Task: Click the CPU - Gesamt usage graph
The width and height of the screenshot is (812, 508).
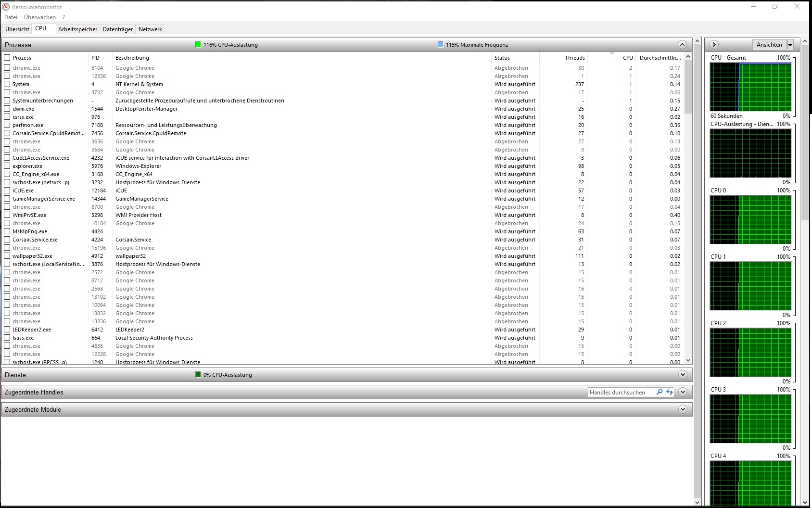Action: (750, 87)
